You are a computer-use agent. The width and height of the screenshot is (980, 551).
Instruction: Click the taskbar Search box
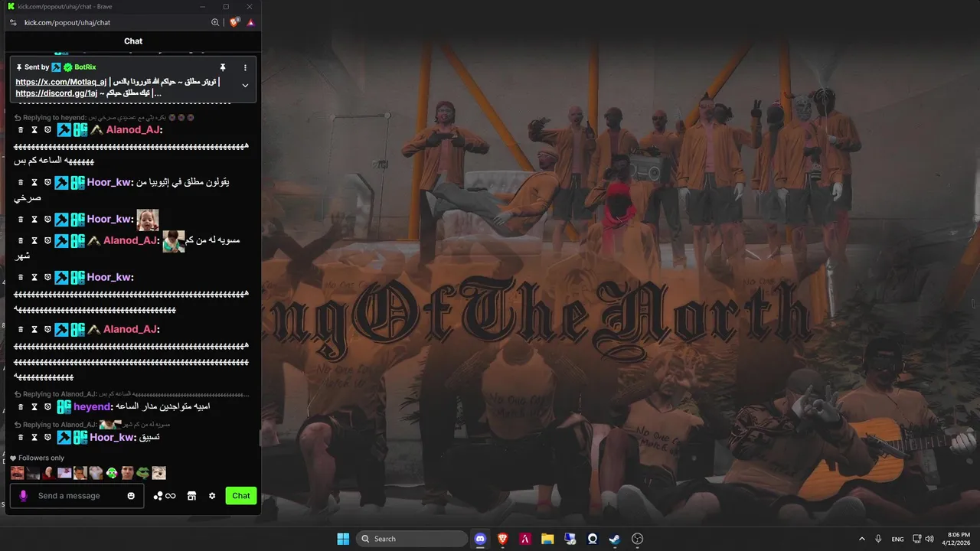412,539
